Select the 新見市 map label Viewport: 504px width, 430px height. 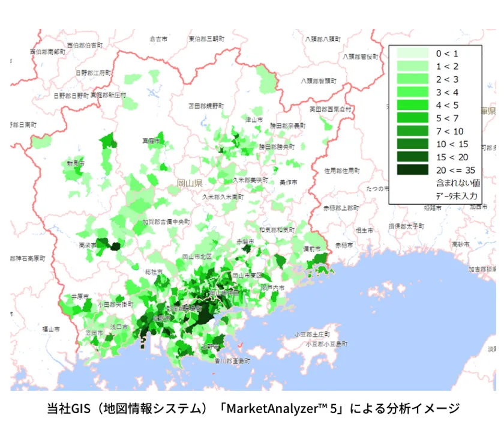(x=76, y=163)
